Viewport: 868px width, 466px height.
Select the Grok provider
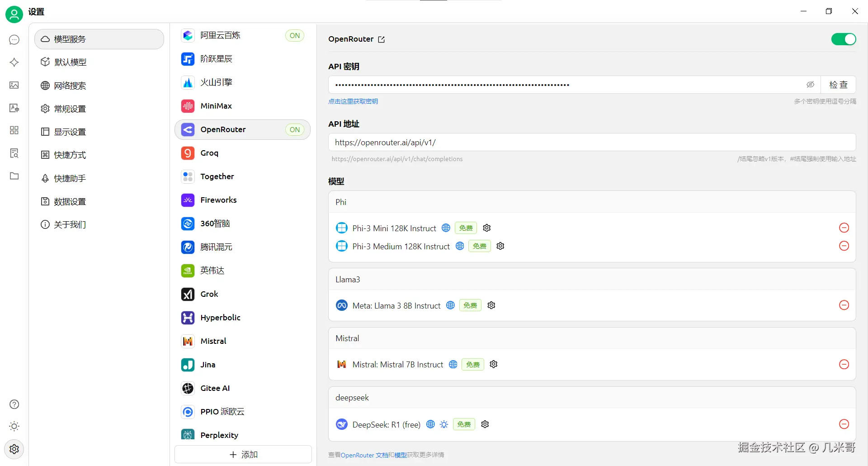pyautogui.click(x=243, y=294)
